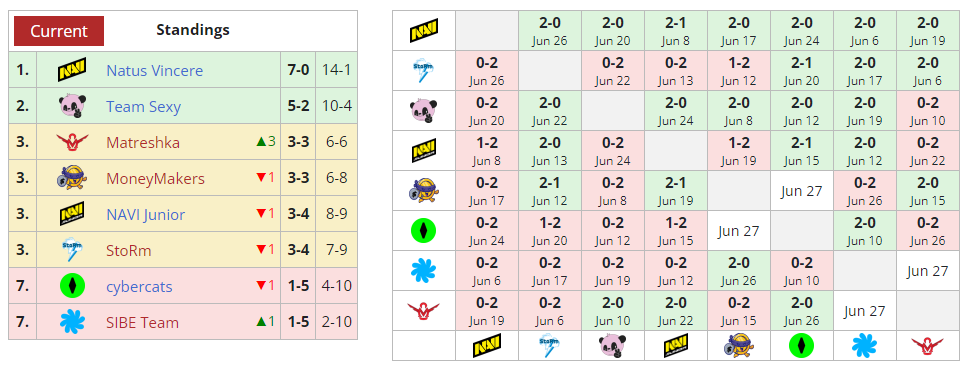
Task: Click the Matreshka logo in crosstable bottom row
Action: 927,345
